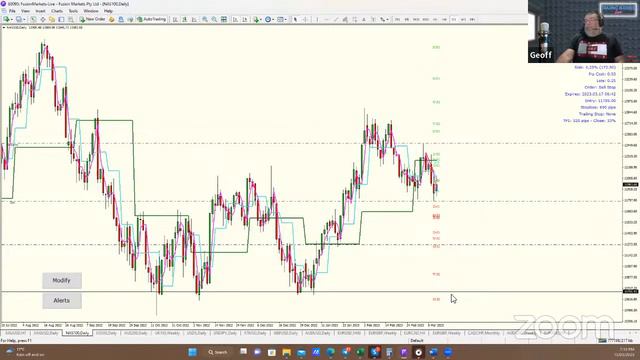640x360 pixels.
Task: Switch chart to MN timeframe
Action: 472,19
